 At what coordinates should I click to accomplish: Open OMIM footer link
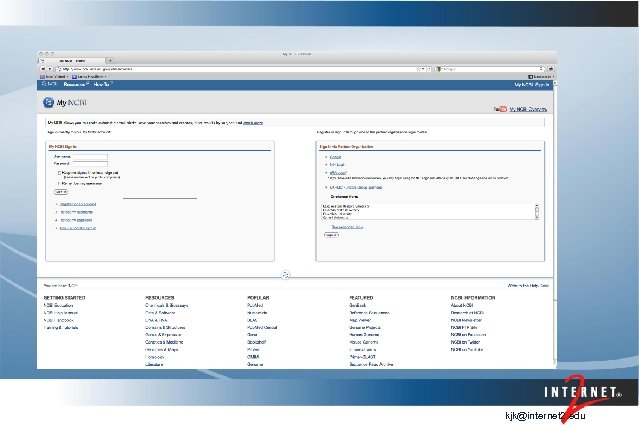pos(253,357)
